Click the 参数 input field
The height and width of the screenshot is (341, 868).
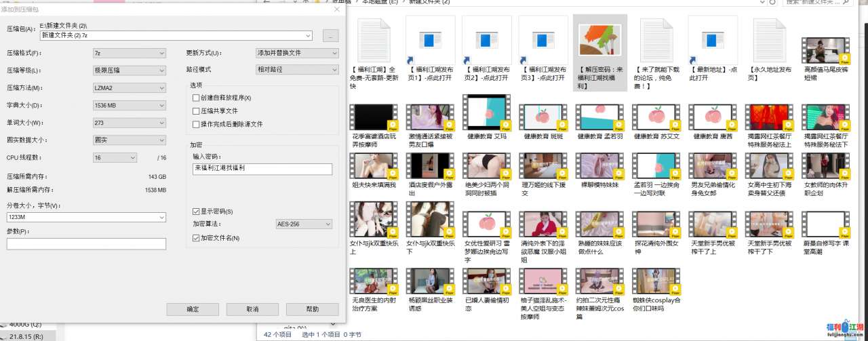click(86, 244)
